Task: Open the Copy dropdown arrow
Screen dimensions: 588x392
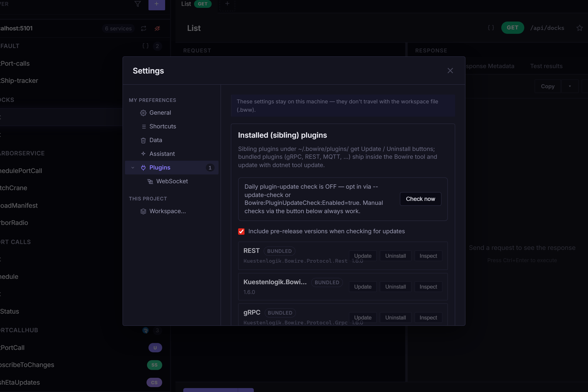Action: [570, 86]
